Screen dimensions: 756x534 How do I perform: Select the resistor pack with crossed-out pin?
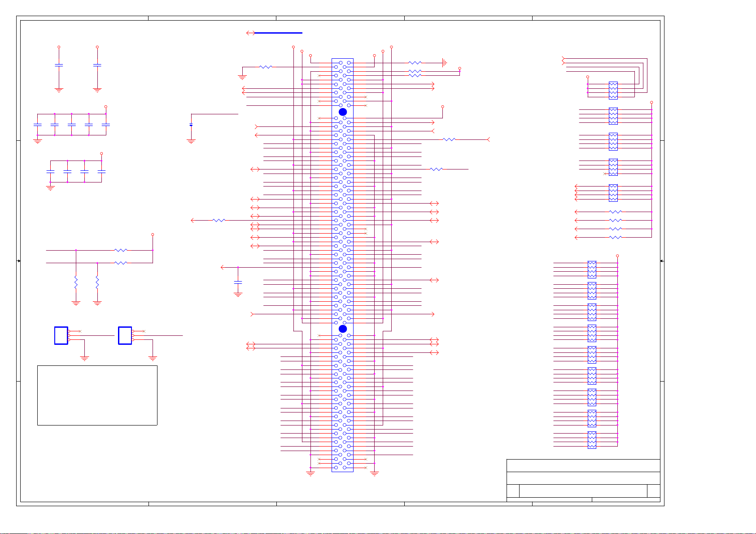613,167
